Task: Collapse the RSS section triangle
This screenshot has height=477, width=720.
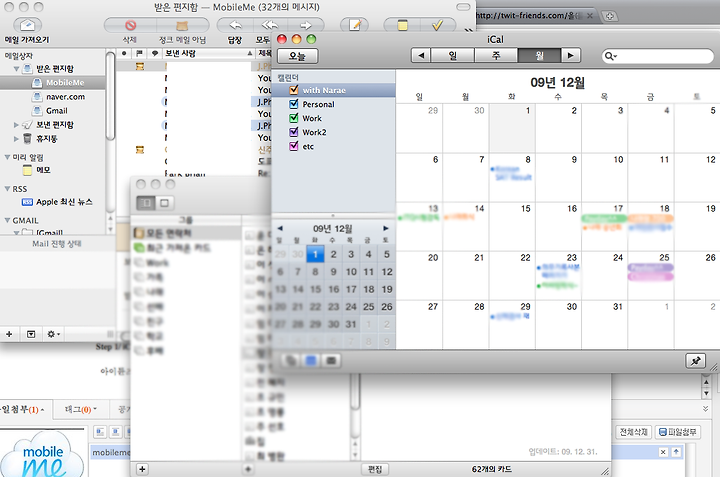Action: coord(7,189)
